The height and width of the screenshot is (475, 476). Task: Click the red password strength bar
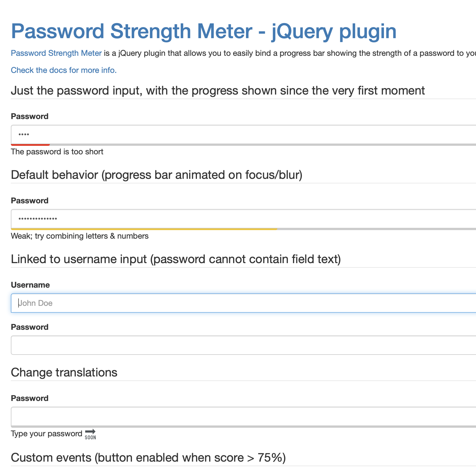point(30,145)
